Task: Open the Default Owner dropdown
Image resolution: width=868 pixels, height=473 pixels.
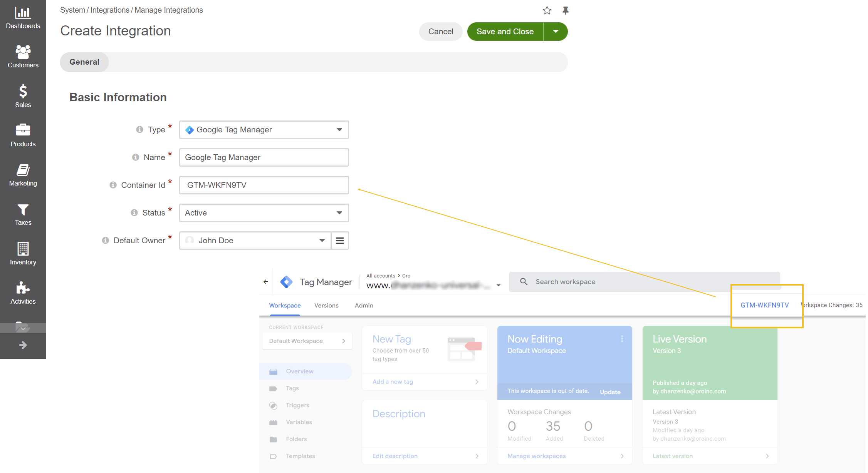Action: coord(322,241)
